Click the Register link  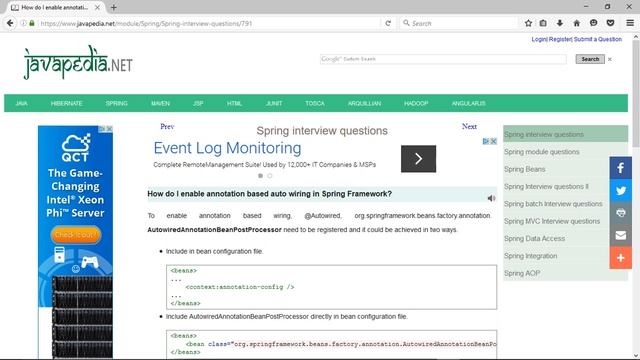[560, 39]
